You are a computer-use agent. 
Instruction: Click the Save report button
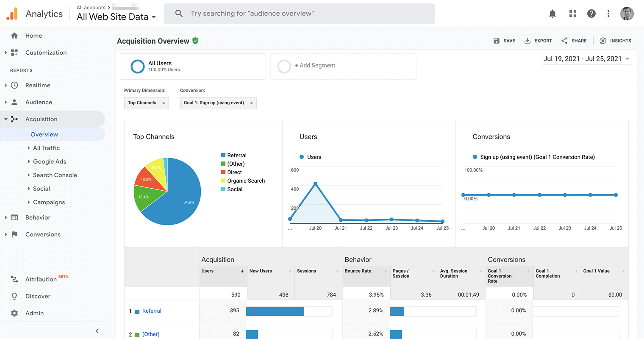point(504,41)
